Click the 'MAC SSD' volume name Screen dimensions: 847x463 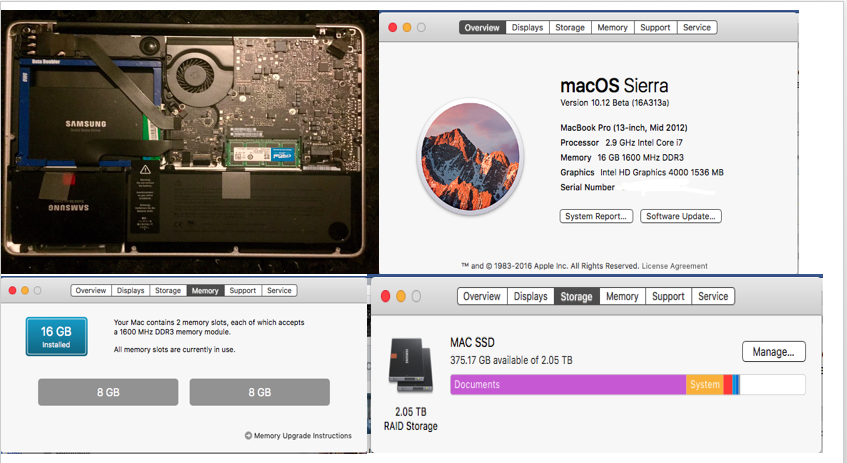point(472,343)
